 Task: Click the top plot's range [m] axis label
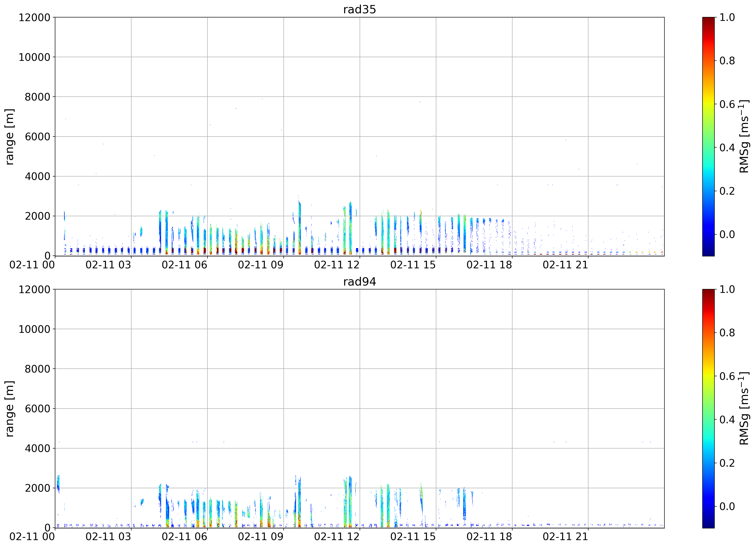tap(10, 137)
